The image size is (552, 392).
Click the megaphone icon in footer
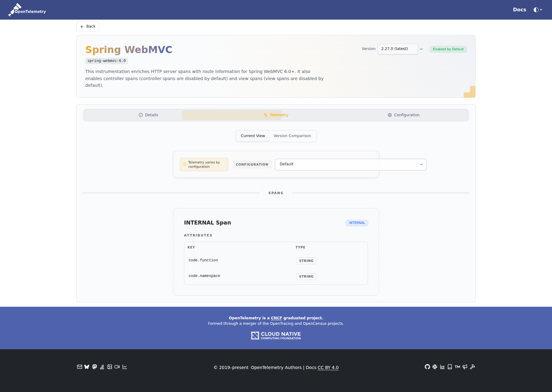(x=465, y=367)
